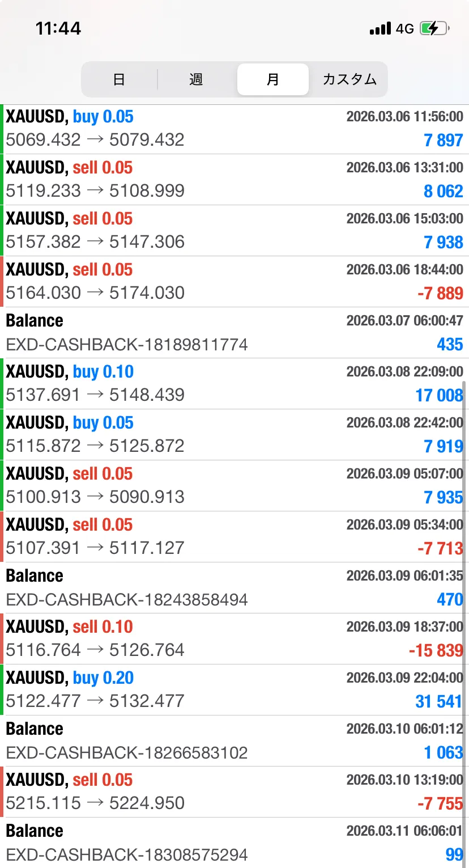This screenshot has height=868, width=469.
Task: Select the buy 0.10 trade with 17 008
Action: [x=234, y=384]
